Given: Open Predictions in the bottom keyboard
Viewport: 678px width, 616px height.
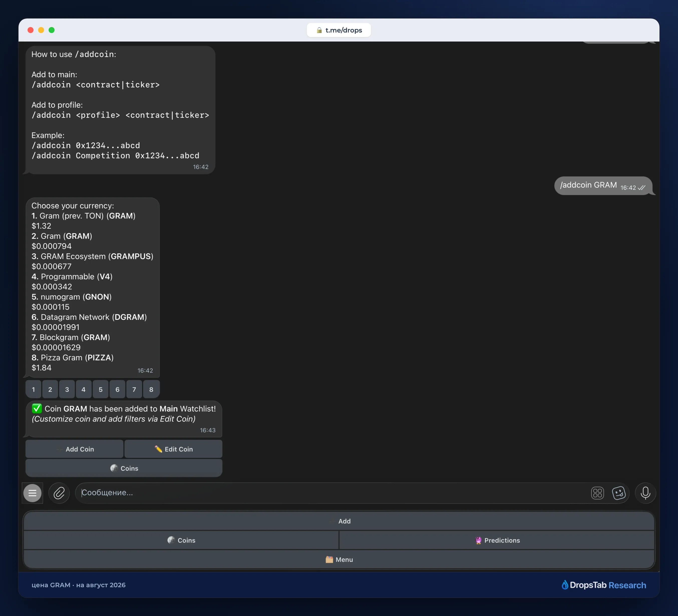Looking at the screenshot, I should click(x=497, y=540).
